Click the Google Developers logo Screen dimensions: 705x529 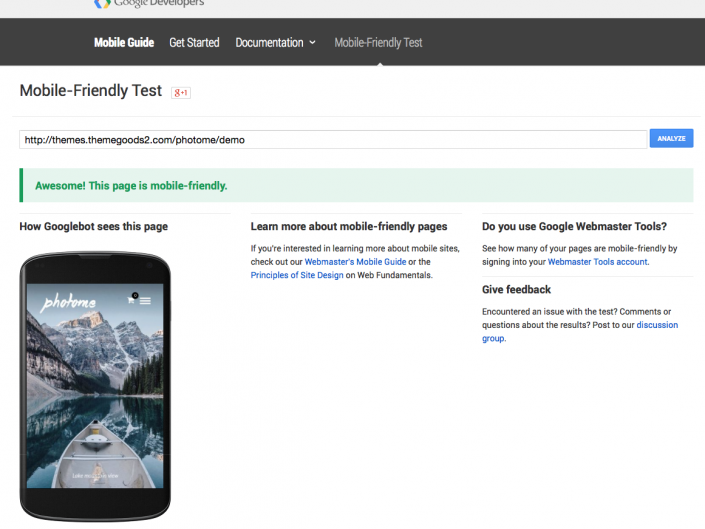pyautogui.click(x=149, y=4)
